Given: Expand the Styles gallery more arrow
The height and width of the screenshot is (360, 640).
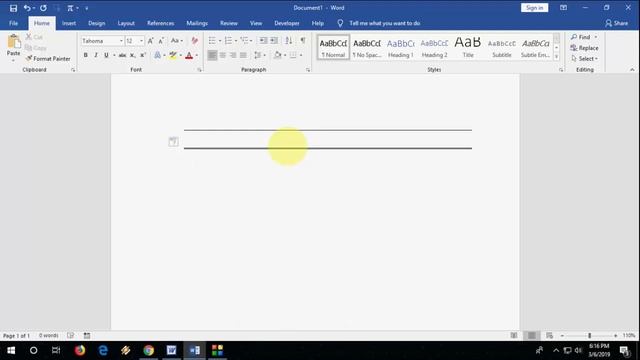Looking at the screenshot, I should [x=556, y=58].
